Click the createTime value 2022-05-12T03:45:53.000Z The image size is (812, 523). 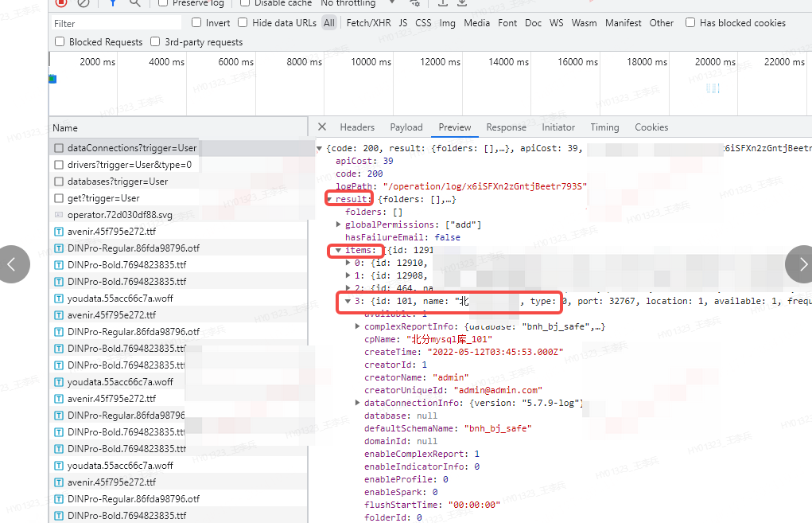(495, 352)
